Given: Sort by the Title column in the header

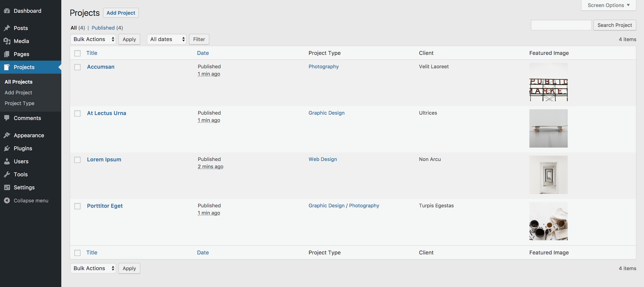Looking at the screenshot, I should coord(92,53).
